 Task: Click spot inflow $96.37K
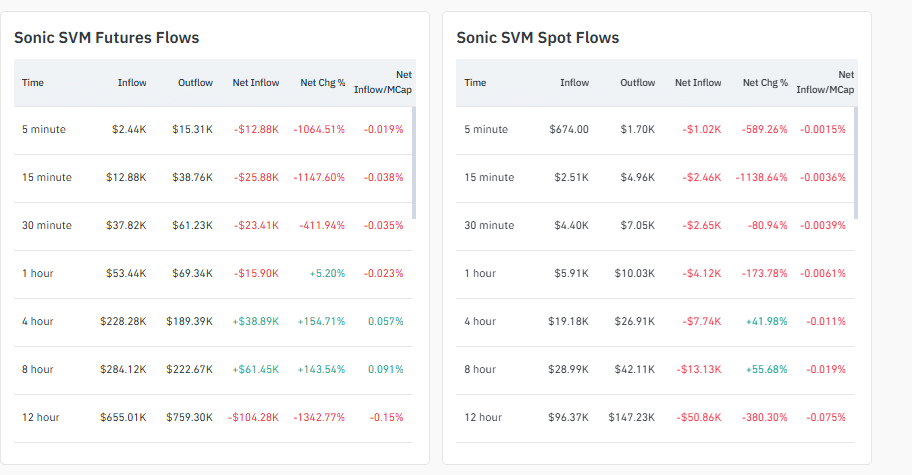coord(568,417)
